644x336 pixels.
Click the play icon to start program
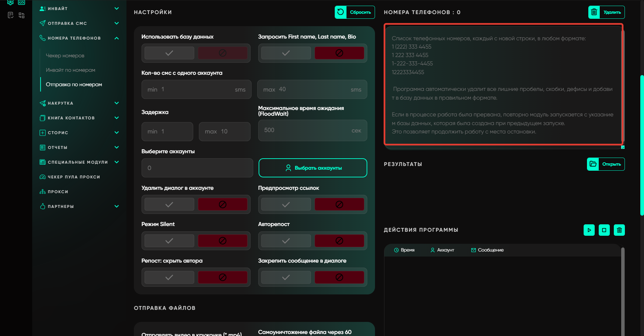(x=589, y=230)
